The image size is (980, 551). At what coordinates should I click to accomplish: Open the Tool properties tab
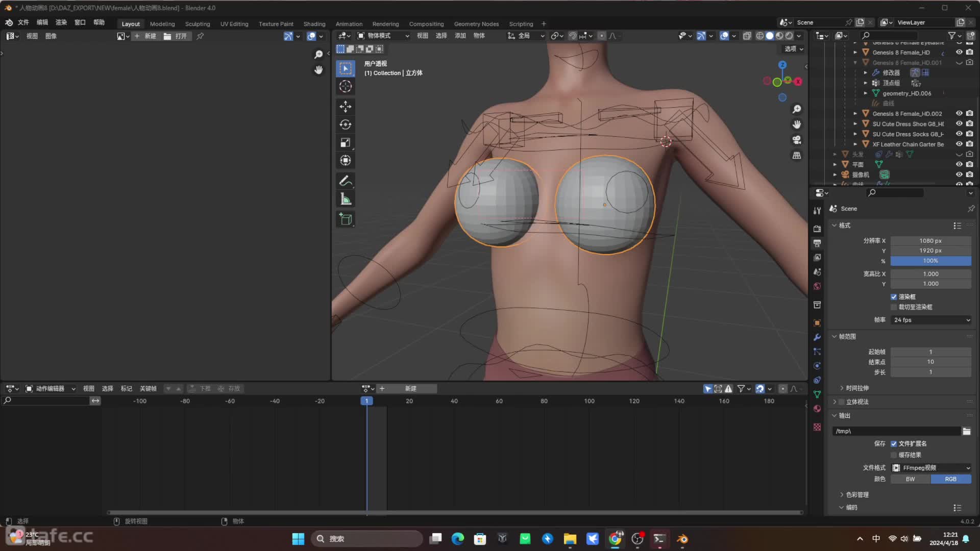point(817,211)
